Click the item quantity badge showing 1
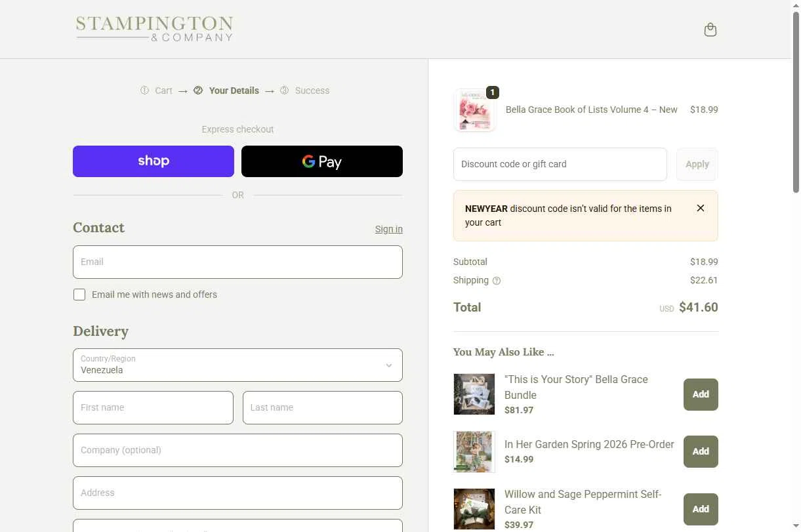This screenshot has width=801, height=532. coord(493,92)
